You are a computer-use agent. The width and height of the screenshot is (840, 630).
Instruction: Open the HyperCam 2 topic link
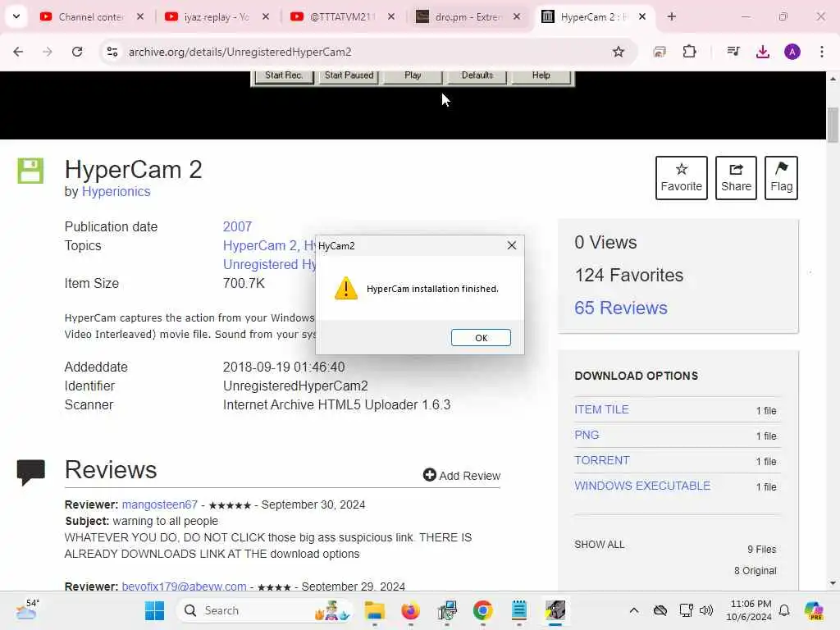pos(261,245)
